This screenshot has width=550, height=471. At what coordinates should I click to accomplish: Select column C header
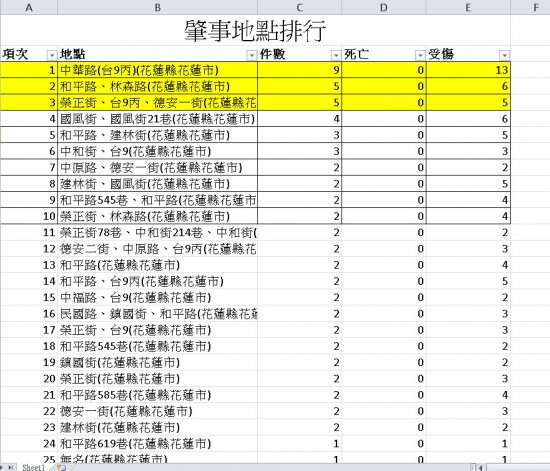300,7
